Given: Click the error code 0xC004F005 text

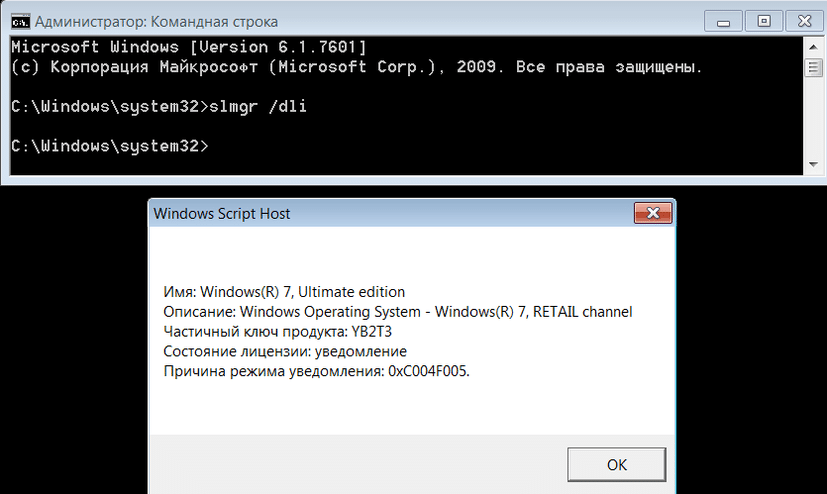Looking at the screenshot, I should 428,372.
